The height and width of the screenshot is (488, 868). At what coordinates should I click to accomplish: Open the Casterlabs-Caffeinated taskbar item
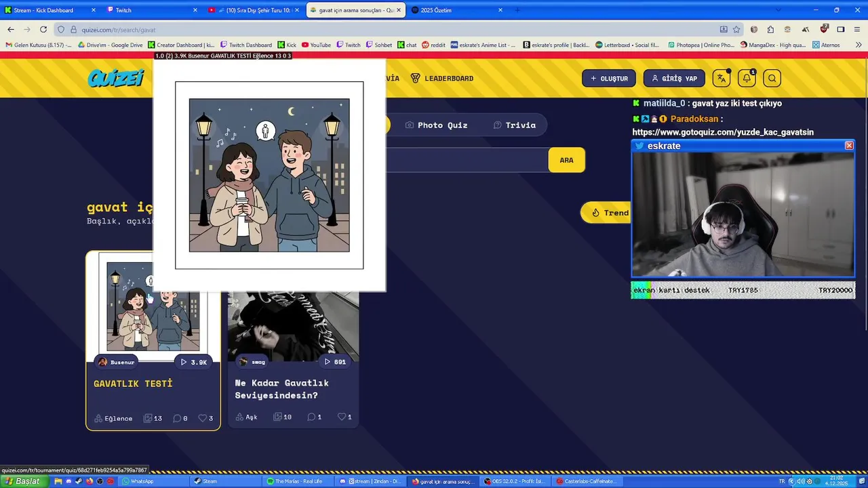[x=587, y=481]
